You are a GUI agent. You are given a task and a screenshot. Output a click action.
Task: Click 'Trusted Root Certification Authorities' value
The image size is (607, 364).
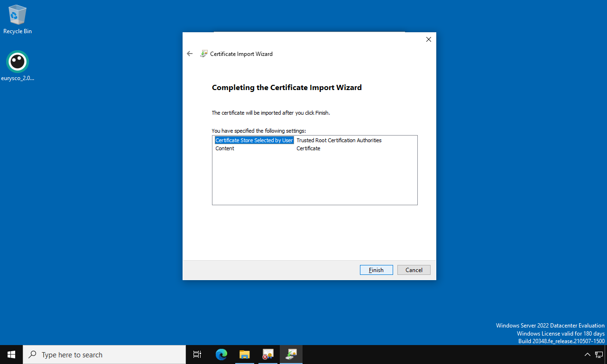tap(339, 140)
